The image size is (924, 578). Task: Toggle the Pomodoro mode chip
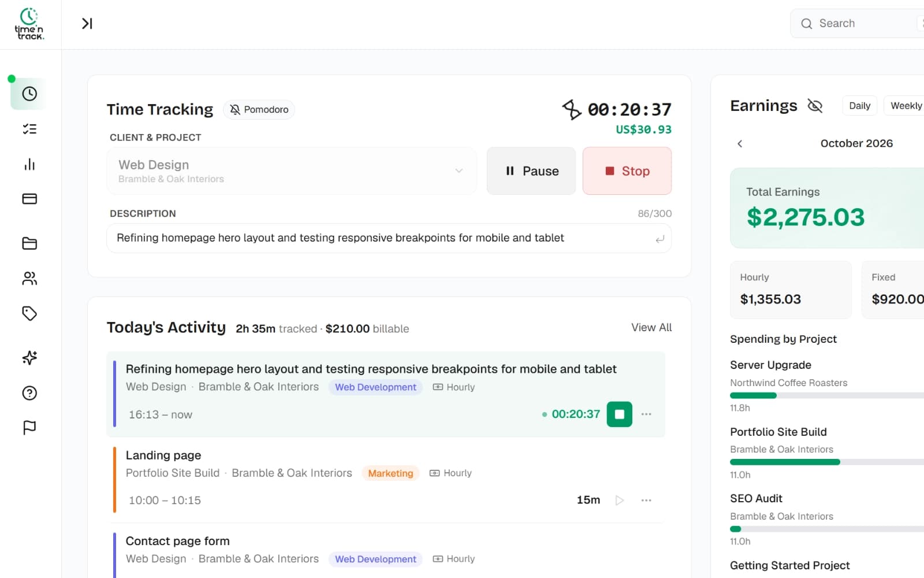pos(259,109)
